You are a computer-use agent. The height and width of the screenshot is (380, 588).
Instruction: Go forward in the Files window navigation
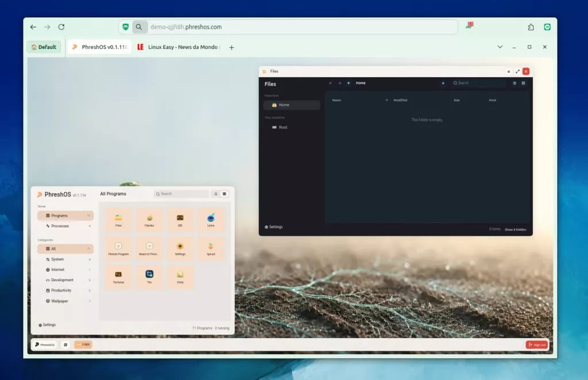click(339, 83)
